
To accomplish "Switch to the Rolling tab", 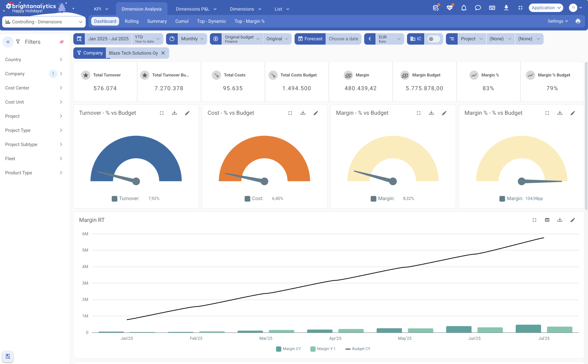I will pyautogui.click(x=131, y=21).
